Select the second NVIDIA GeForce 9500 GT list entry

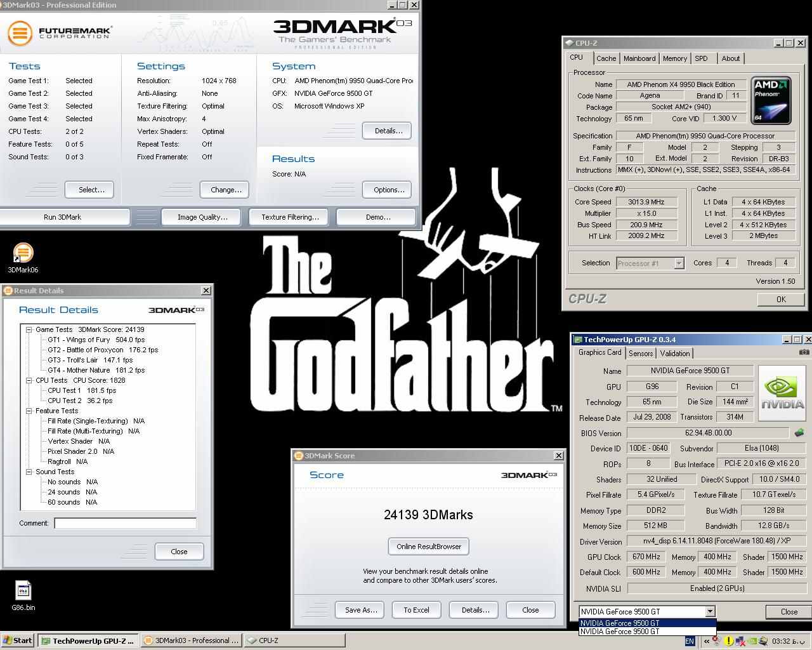click(647, 632)
